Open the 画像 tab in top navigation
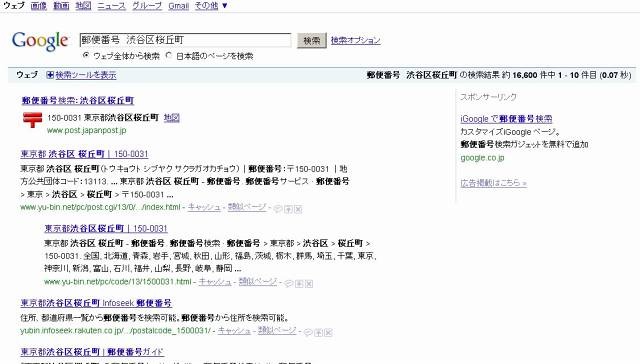 click(39, 6)
